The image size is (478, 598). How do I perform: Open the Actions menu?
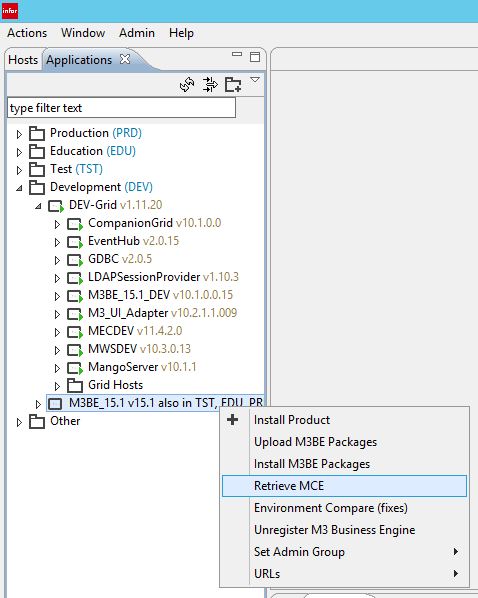(27, 33)
